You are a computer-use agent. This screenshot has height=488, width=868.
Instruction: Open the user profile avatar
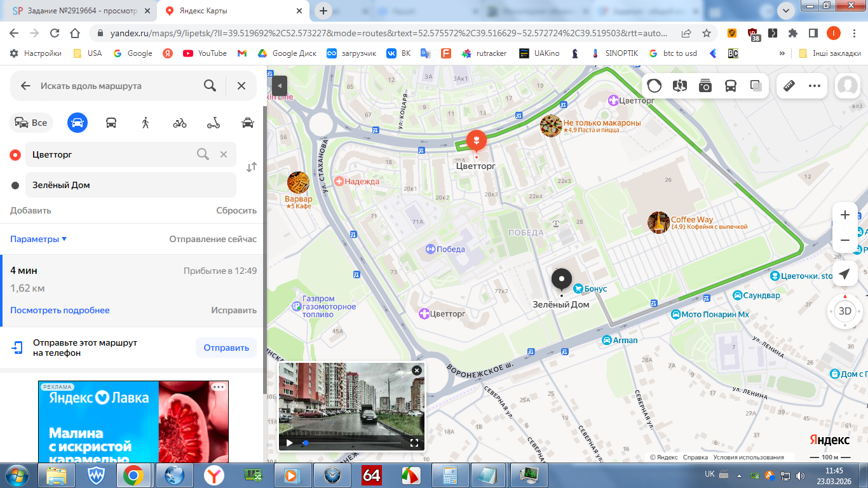[x=848, y=86]
